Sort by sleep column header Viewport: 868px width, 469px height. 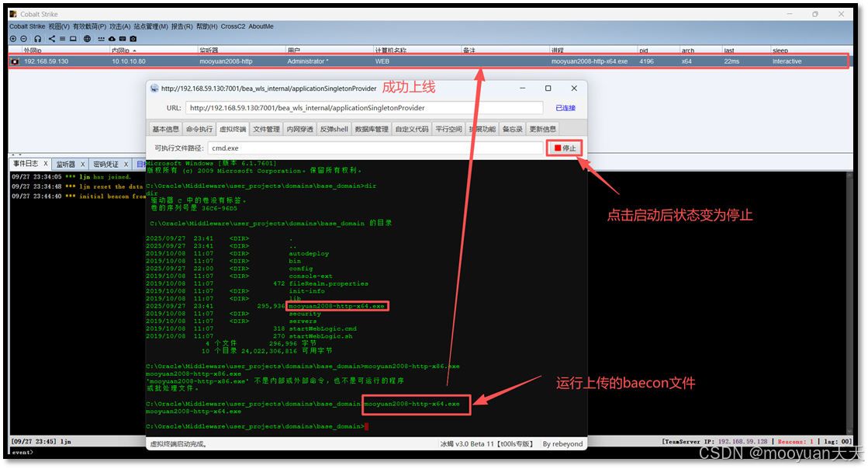810,50
